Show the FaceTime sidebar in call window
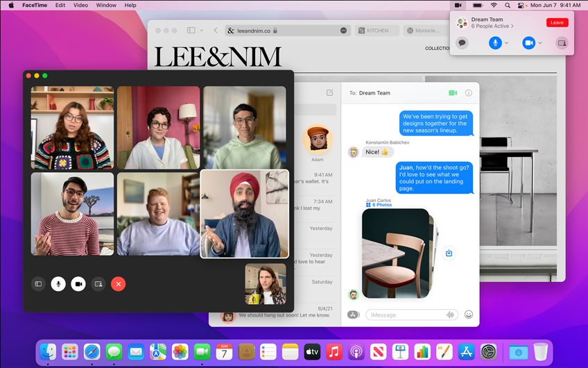This screenshot has height=368, width=588. point(38,284)
